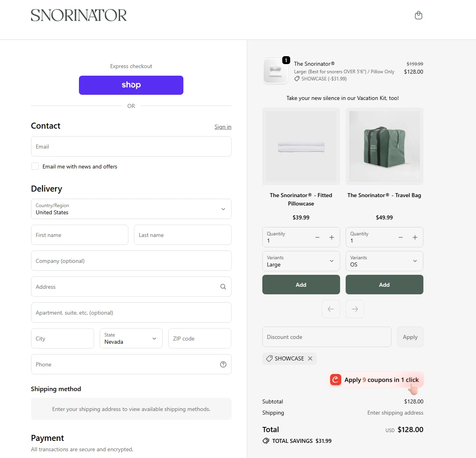Open the Travel Bag product image

click(384, 146)
